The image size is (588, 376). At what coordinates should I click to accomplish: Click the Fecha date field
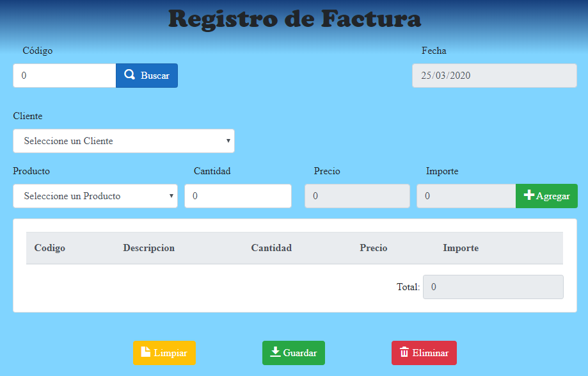click(x=494, y=76)
